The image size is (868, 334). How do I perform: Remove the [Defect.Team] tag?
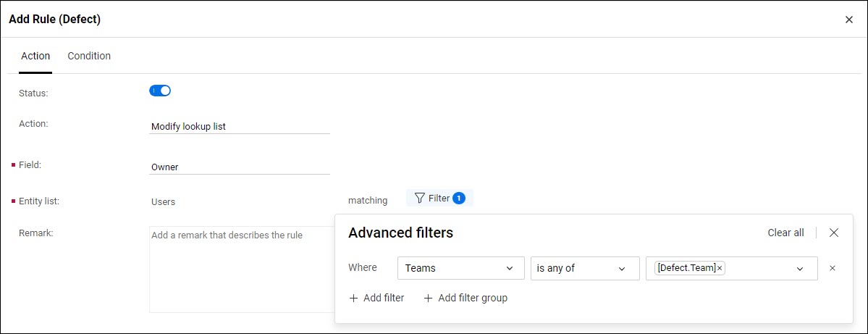tap(720, 269)
